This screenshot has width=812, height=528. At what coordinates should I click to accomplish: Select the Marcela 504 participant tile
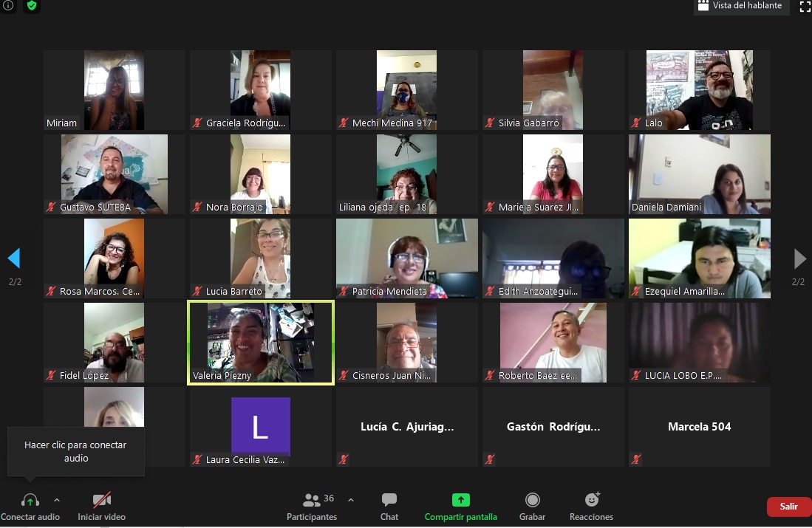point(699,427)
